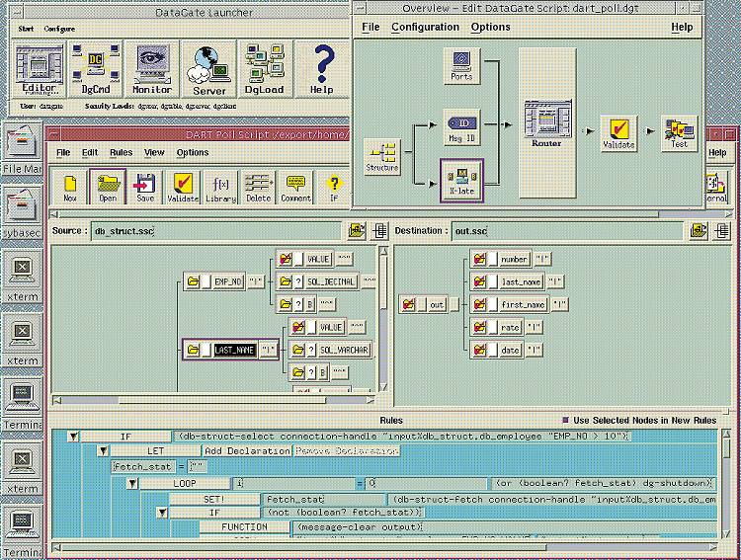Open the Structure icon in Overview

point(382,157)
